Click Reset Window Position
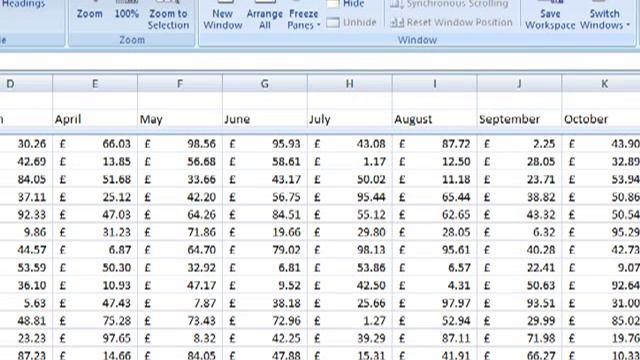Viewport: 640px width, 360px height. click(451, 22)
